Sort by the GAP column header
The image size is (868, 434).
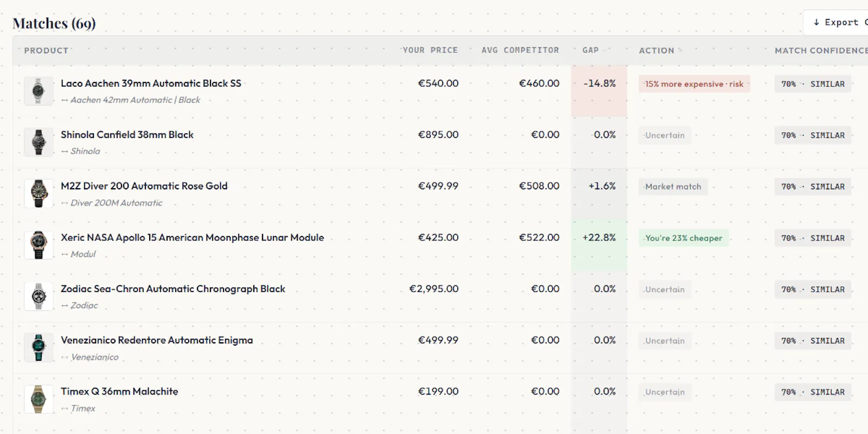[590, 50]
